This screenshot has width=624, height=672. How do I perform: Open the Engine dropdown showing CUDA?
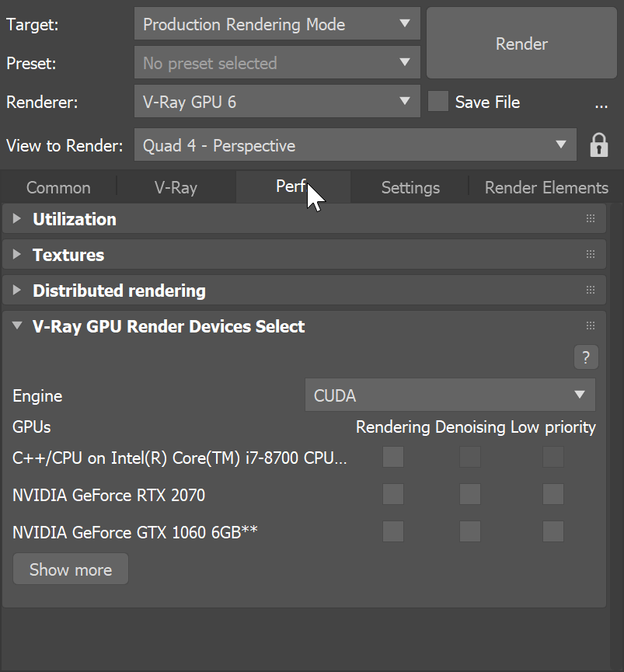coord(450,395)
